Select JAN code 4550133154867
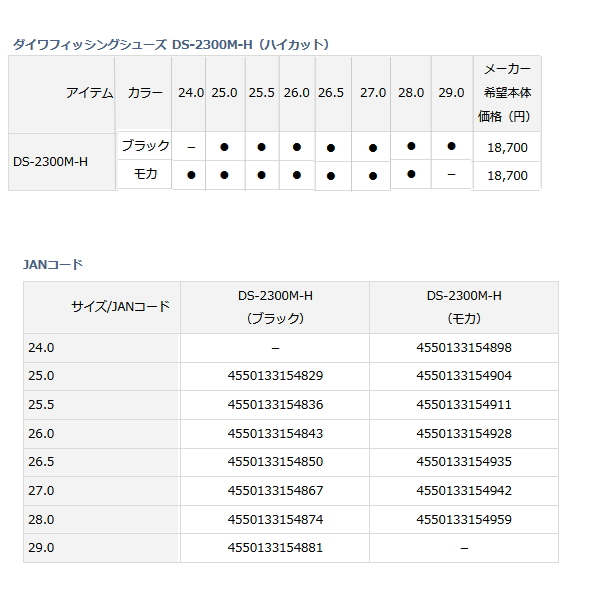Image resolution: width=600 pixels, height=600 pixels. coord(275,491)
